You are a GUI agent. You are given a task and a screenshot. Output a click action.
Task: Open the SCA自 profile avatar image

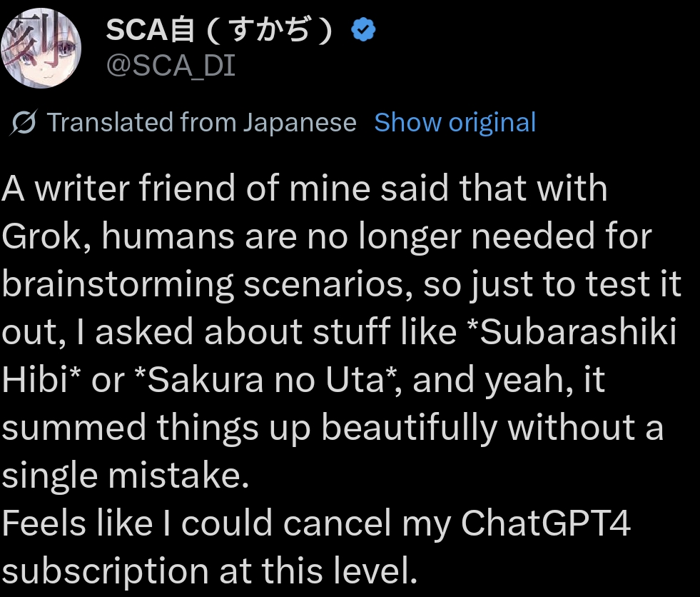(41, 48)
